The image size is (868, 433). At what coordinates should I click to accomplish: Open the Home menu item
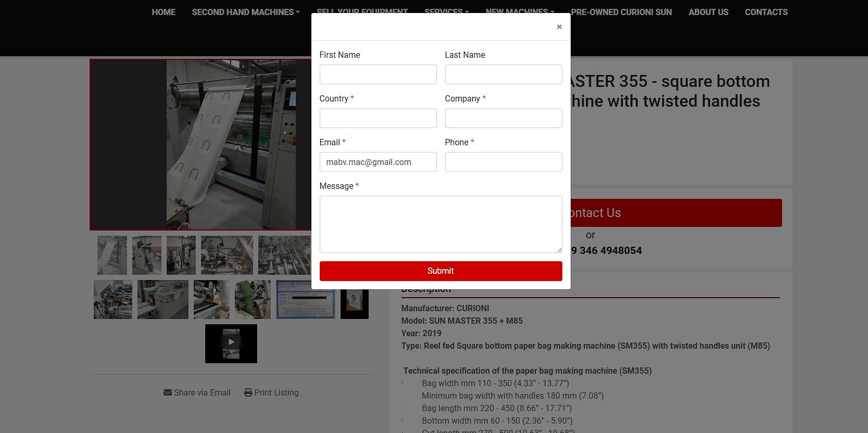pyautogui.click(x=163, y=12)
